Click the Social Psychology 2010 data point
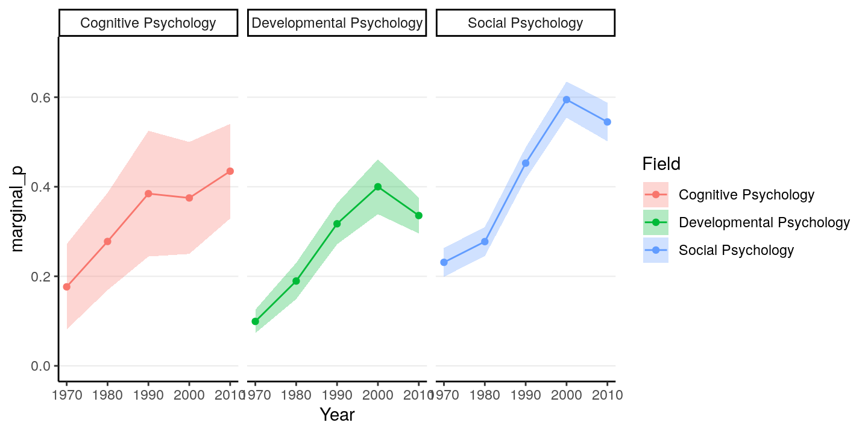868x434 pixels. 608,122
